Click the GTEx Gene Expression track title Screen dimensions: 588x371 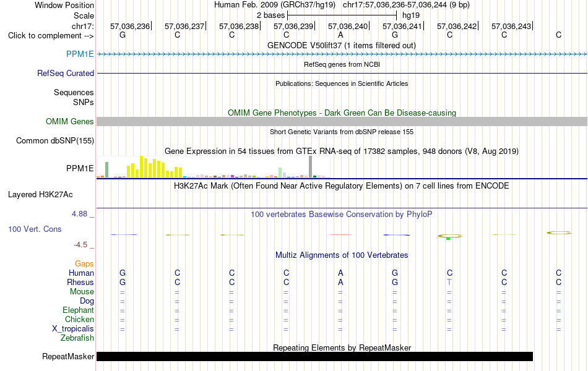[342, 151]
